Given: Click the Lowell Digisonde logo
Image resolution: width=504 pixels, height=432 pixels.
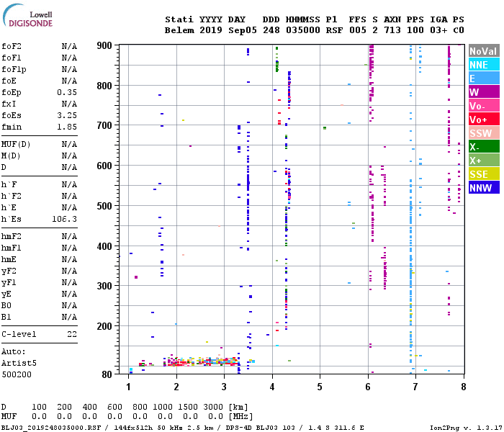Looking at the screenshot, I should pos(27,15).
